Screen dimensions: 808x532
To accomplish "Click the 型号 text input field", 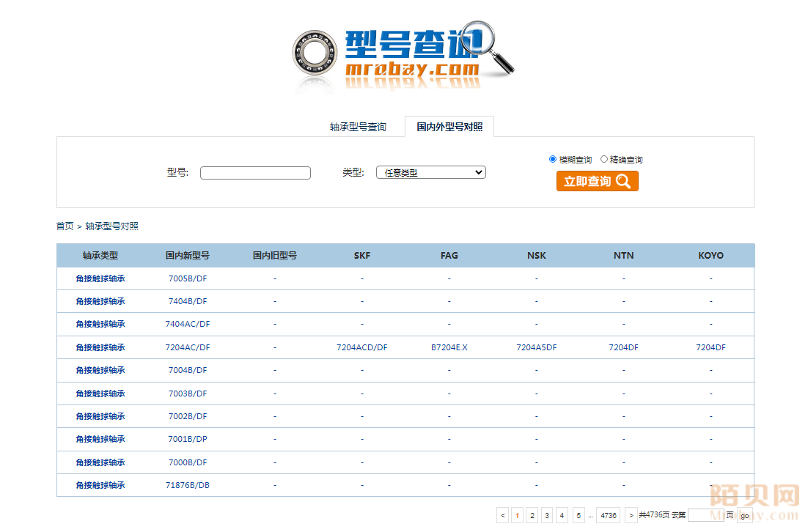I will (255, 173).
